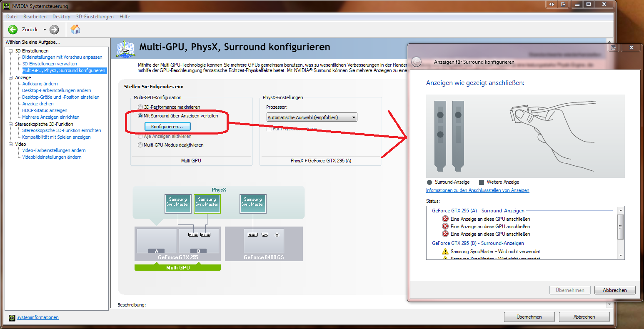Open the Zurück history dropdown arrow
Viewport: 644px width, 329px height.
tap(45, 30)
